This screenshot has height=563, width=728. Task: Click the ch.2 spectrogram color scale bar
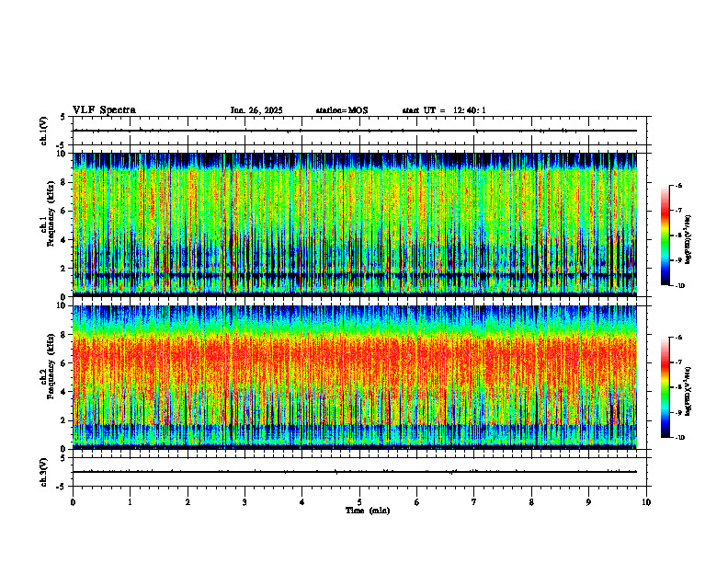click(665, 387)
